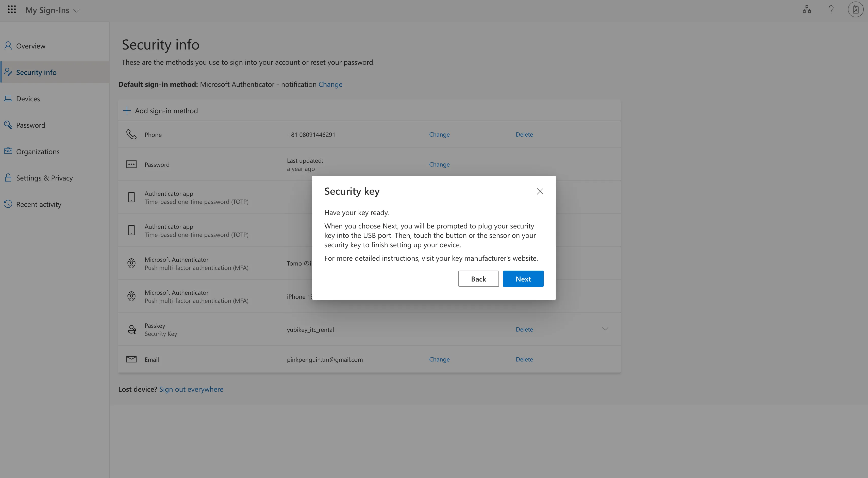This screenshot has width=868, height=478.
Task: Click the plus icon to add sign-in method
Action: point(127,111)
